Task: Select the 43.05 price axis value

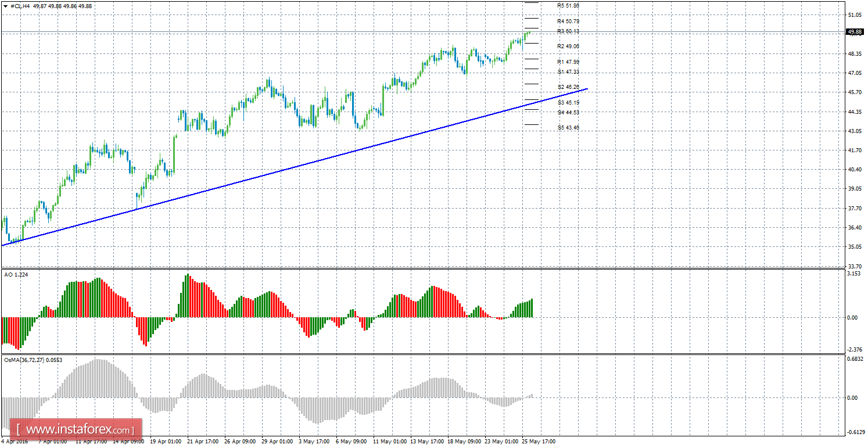Action: [854, 131]
